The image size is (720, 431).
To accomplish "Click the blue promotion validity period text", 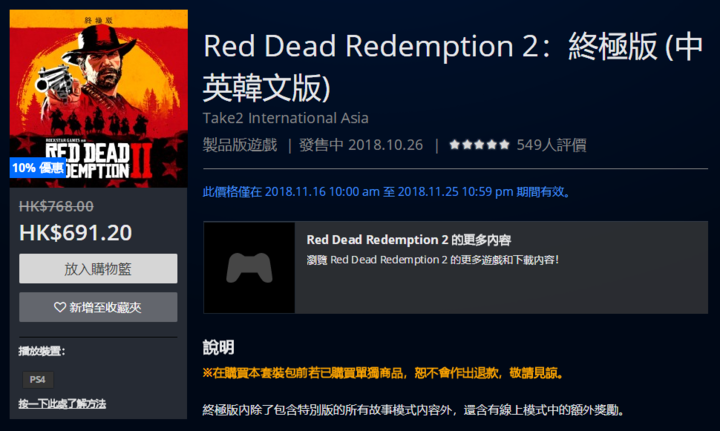I will tap(387, 191).
